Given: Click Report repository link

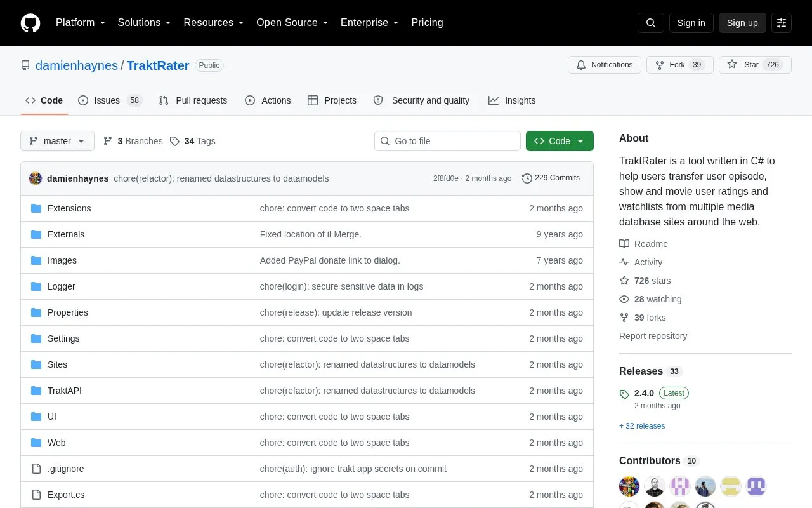Looking at the screenshot, I should (653, 336).
